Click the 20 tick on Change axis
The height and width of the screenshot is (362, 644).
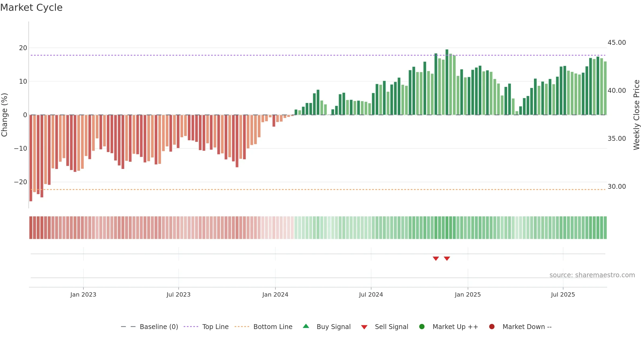[23, 48]
